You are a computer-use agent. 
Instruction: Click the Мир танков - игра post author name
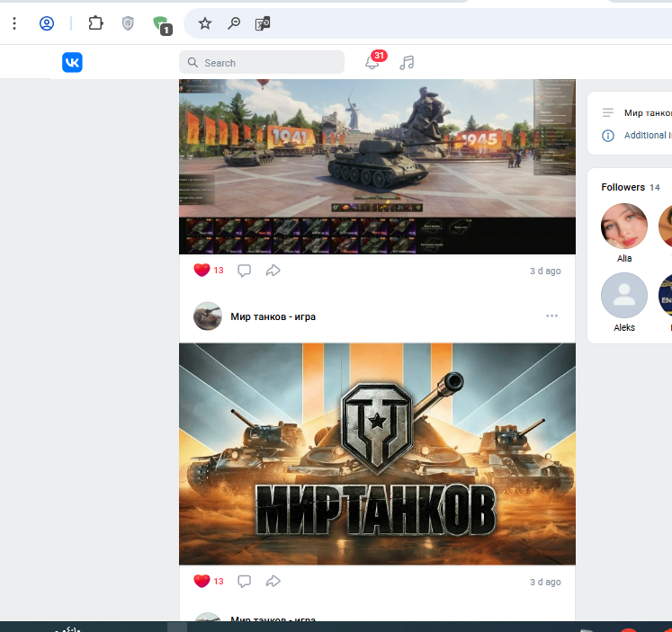point(273,316)
